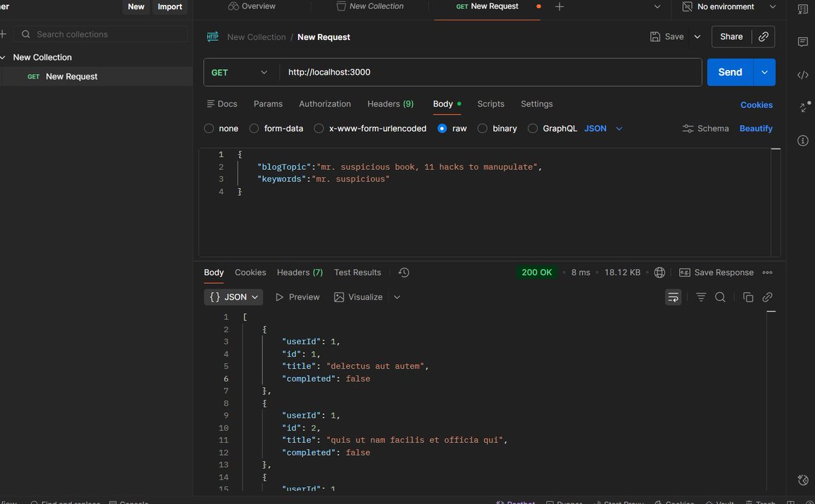Select x-www-form-urlencoded body type
Screen dimensions: 815x504
[x=319, y=128]
